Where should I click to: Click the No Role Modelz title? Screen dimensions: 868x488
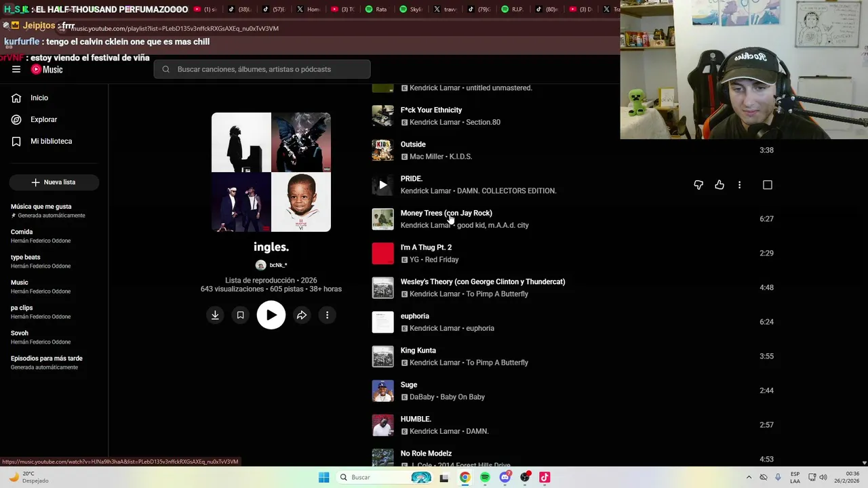coord(426,453)
